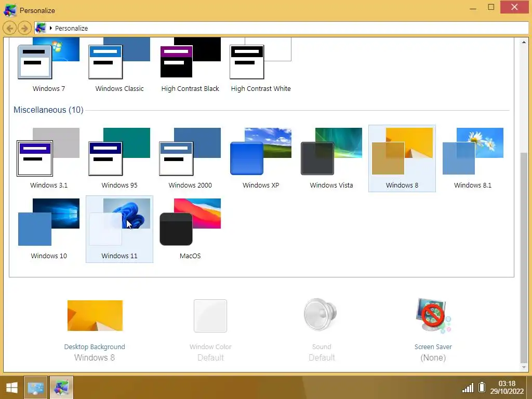Click the vertical scrollbar thumb
This screenshot has height=399, width=532.
tap(524, 258)
